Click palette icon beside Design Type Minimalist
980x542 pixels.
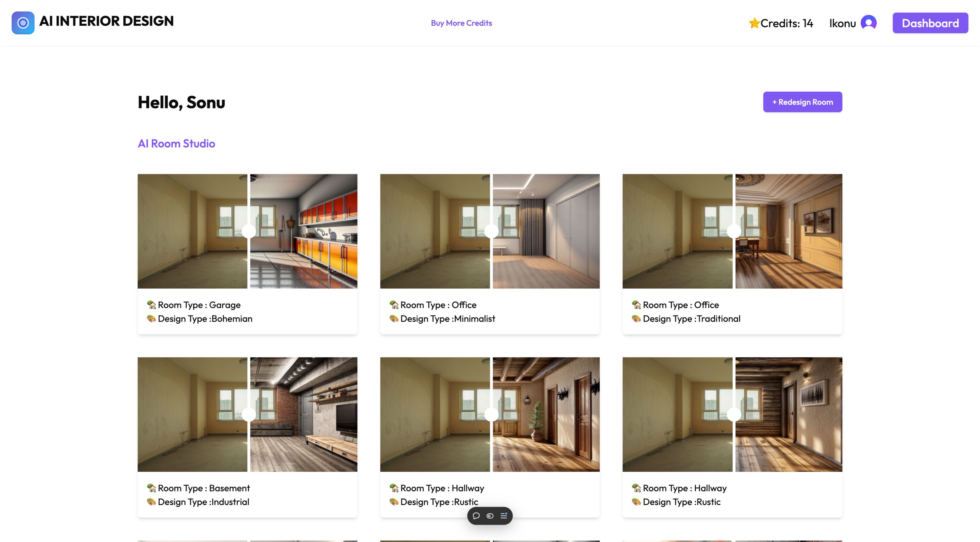(394, 319)
